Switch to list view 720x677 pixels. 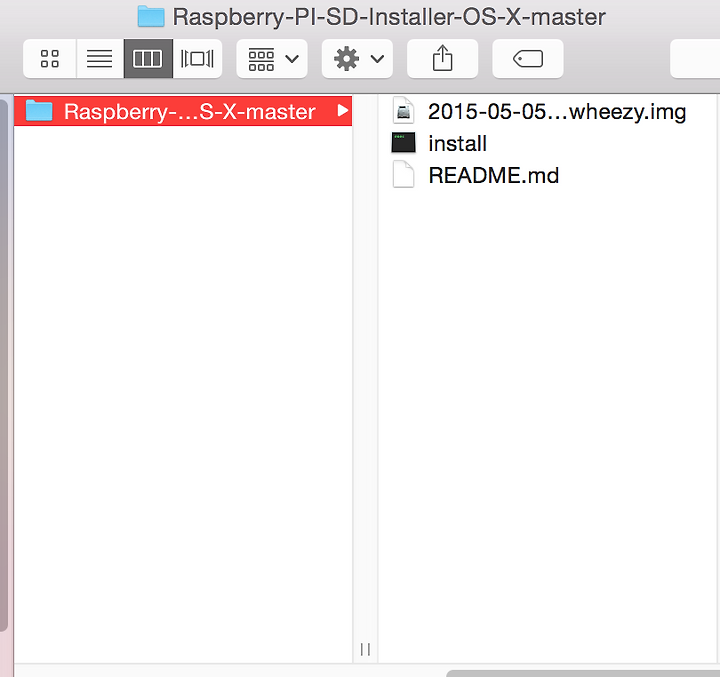[100, 59]
